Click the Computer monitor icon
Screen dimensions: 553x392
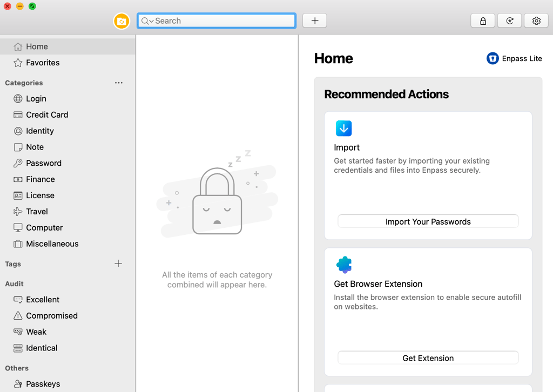click(x=18, y=228)
